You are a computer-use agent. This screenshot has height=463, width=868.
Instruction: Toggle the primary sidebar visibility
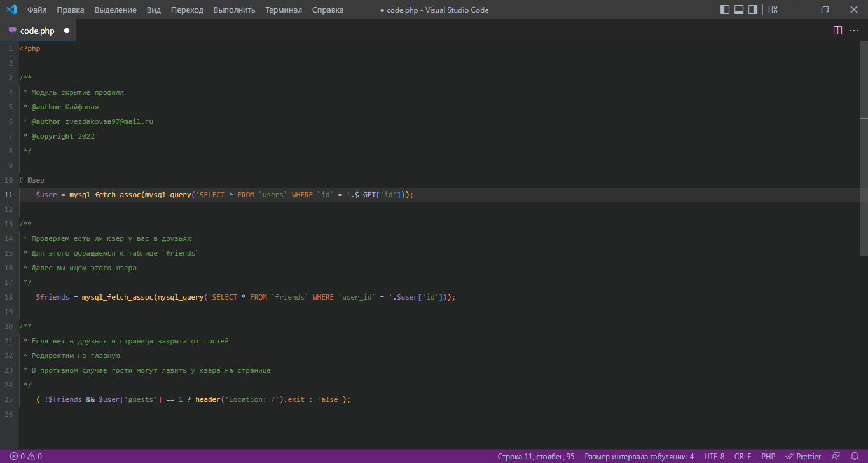725,10
